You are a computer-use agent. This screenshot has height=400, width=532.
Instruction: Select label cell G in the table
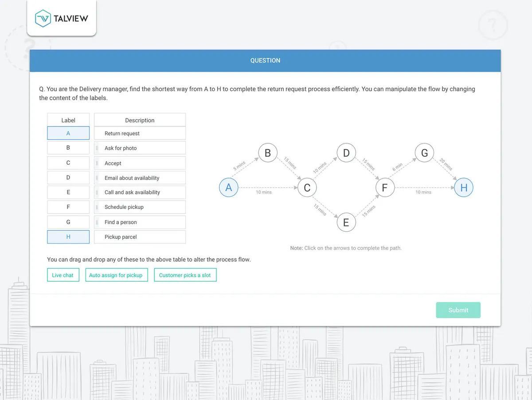(68, 222)
